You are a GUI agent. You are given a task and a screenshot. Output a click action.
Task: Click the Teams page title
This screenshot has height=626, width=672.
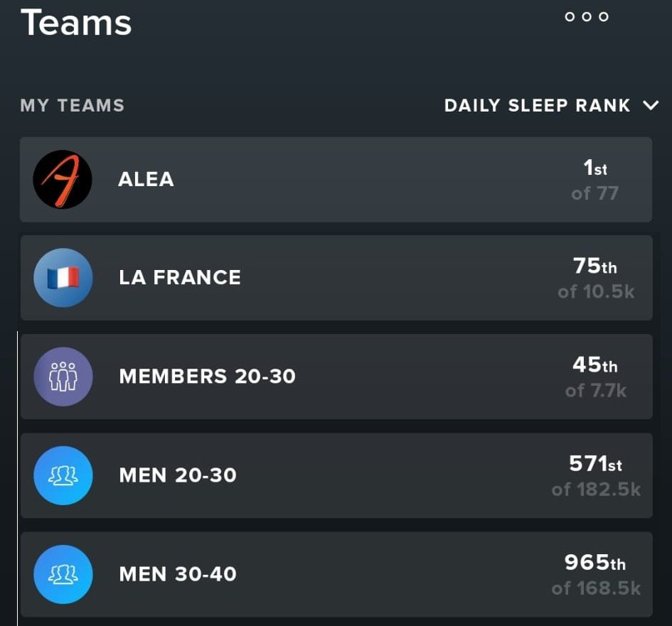click(x=76, y=22)
